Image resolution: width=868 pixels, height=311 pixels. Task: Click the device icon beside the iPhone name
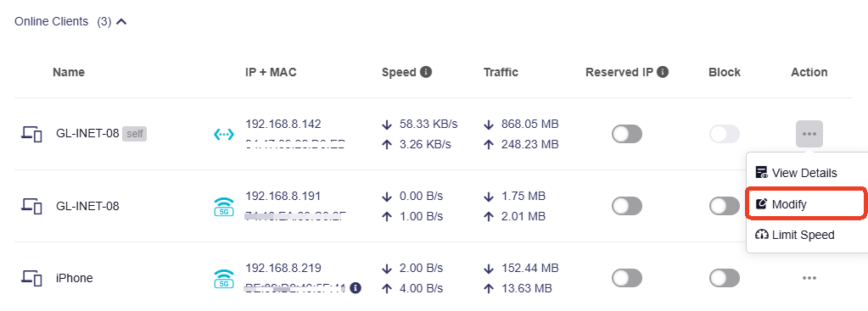(x=31, y=279)
